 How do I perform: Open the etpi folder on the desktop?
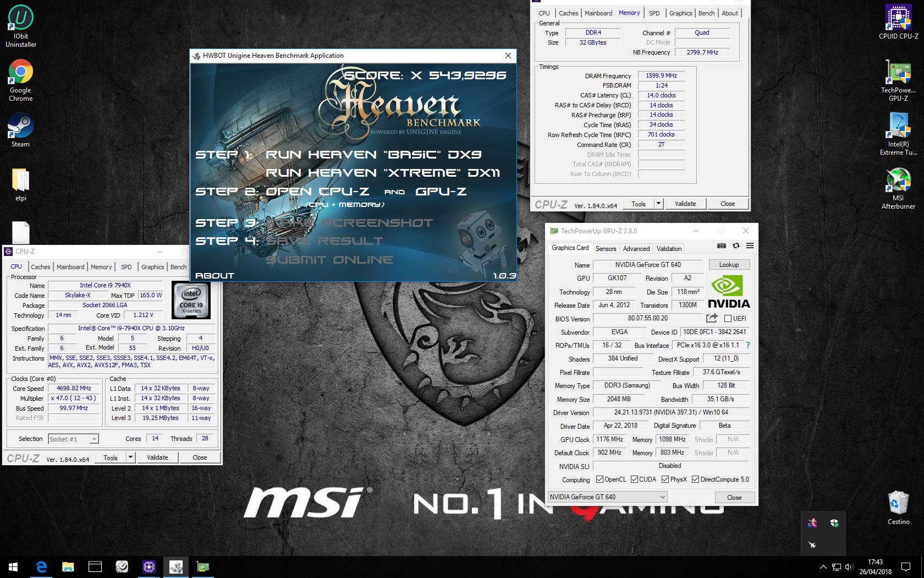pos(21,184)
